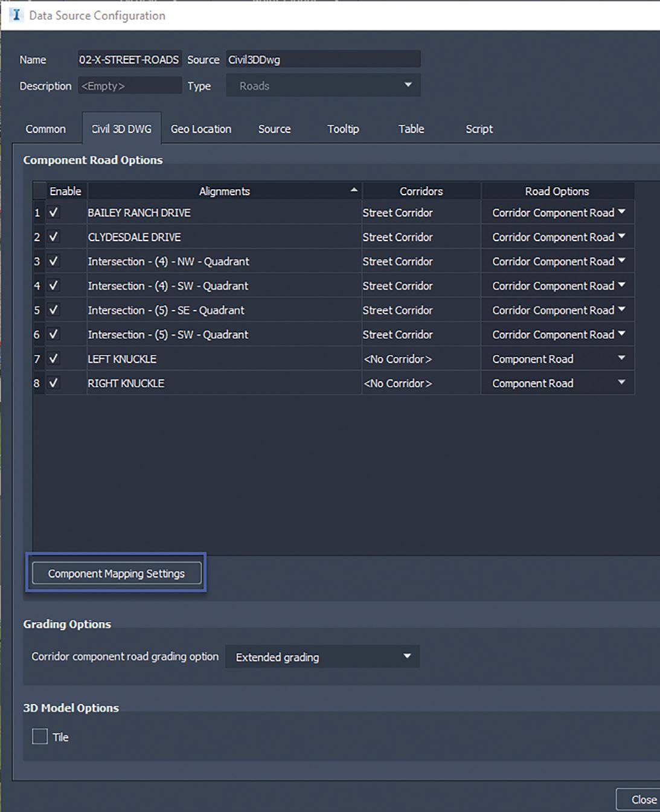
Task: Click the Road Options column header
Action: coord(557,191)
